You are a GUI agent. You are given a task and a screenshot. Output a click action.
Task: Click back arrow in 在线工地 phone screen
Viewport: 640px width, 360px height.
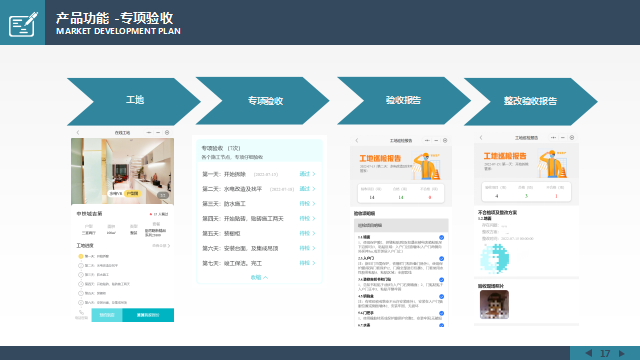coord(78,133)
